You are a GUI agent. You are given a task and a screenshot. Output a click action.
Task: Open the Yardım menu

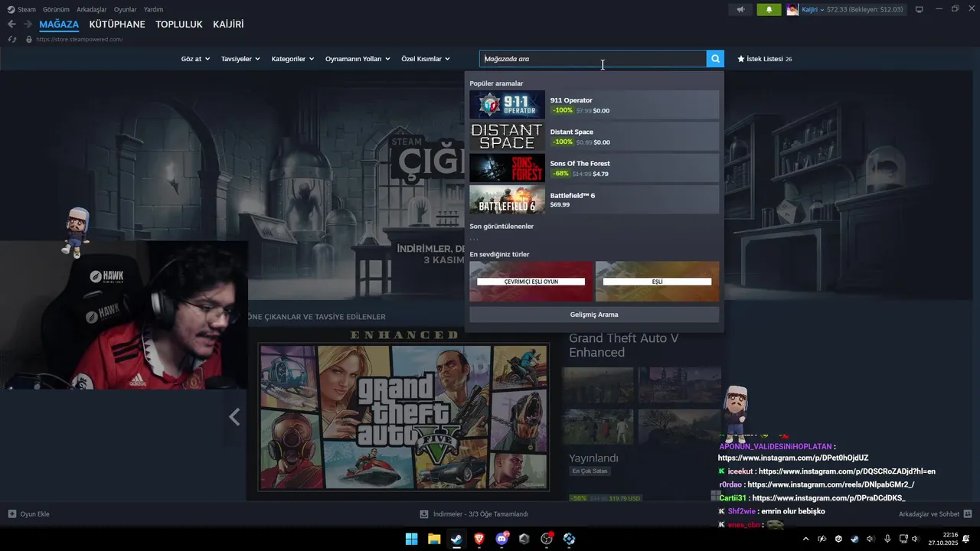[x=153, y=9]
